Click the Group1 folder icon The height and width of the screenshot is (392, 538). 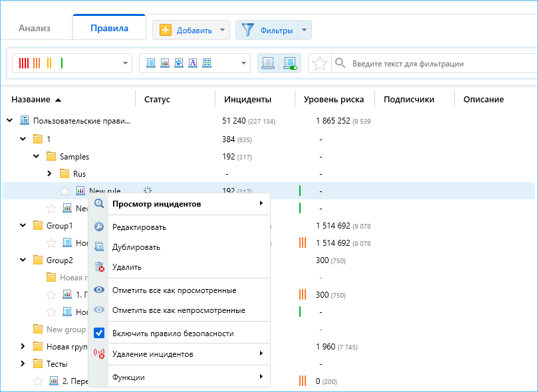(x=38, y=225)
